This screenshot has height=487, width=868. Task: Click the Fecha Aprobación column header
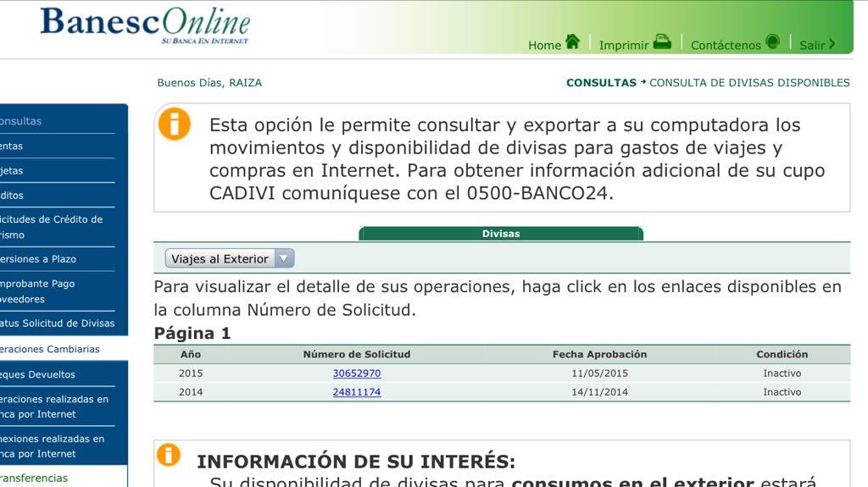tap(599, 354)
